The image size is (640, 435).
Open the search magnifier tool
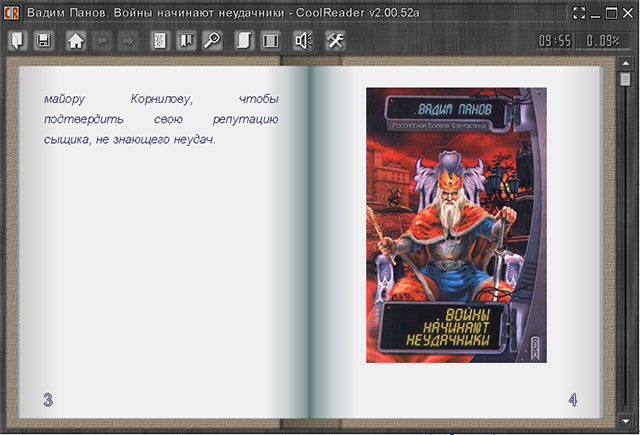(212, 40)
